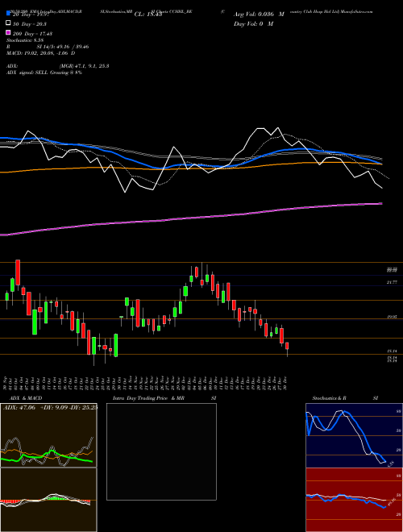This screenshot has width=403, height=532.
Task: Click the dark red RSI chart panel
Action: pyautogui.click(x=354, y=500)
